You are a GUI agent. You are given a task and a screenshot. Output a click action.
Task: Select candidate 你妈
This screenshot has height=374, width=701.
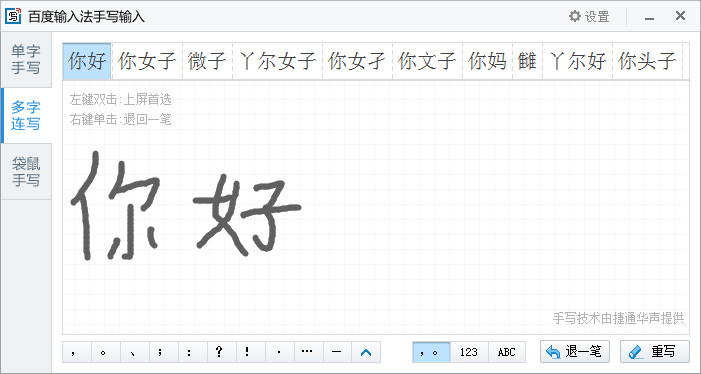click(487, 61)
